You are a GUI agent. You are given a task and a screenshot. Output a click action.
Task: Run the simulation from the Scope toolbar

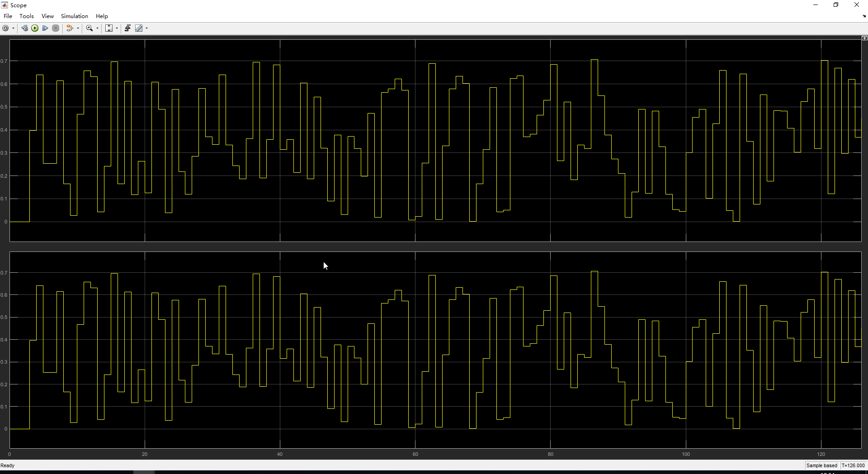35,28
